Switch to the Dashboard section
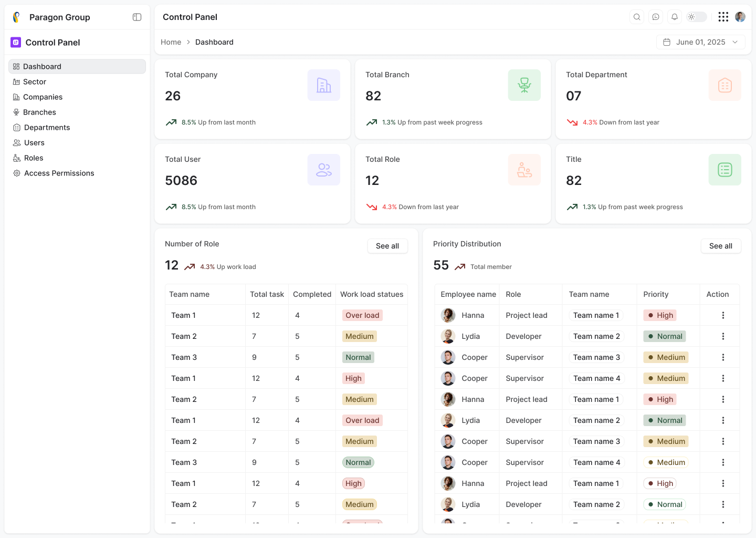This screenshot has width=756, height=538. (43, 66)
